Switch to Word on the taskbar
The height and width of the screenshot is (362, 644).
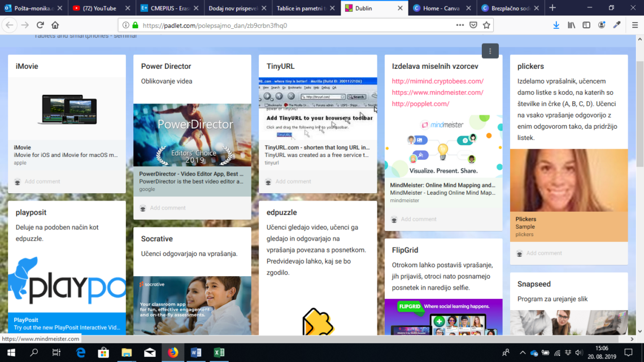click(x=196, y=352)
